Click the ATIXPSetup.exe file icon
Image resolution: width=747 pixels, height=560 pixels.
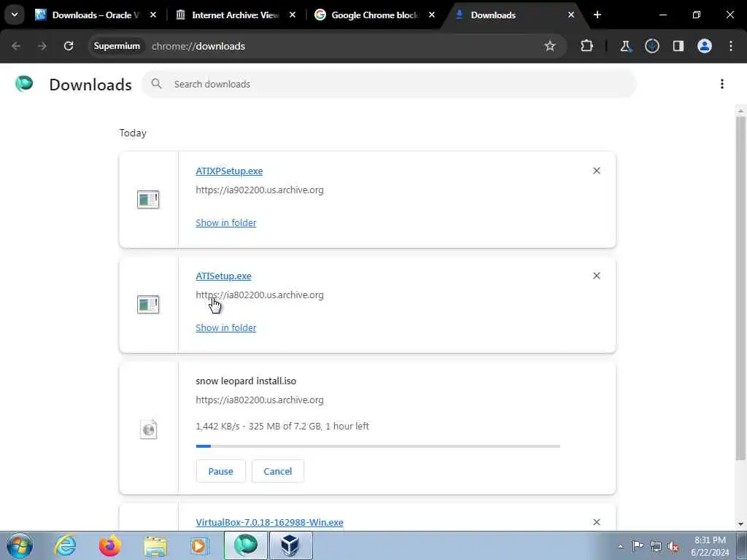148,200
